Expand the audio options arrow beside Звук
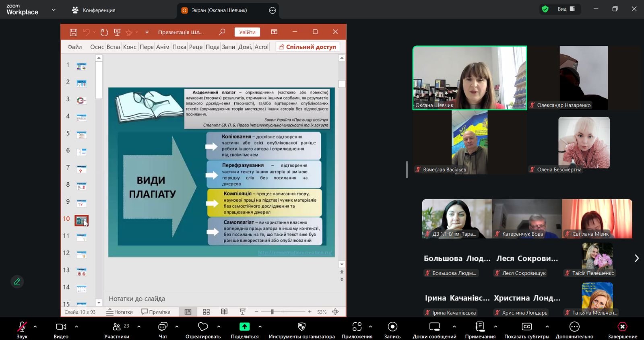Screen dimensions: 644x340 point(35,326)
